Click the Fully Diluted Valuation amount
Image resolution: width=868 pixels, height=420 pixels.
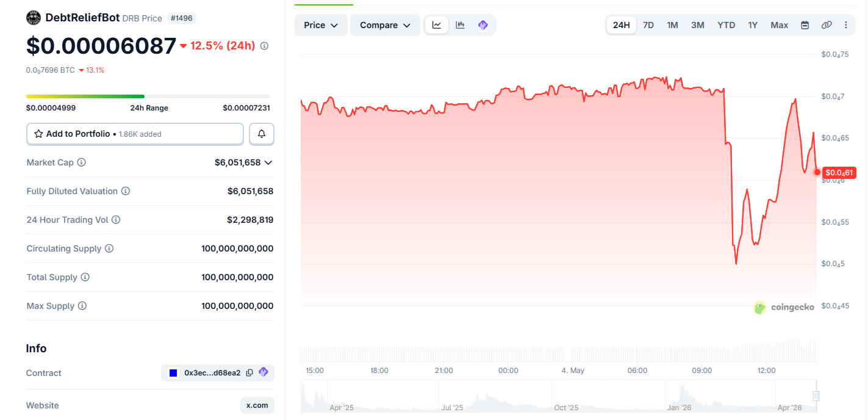click(x=250, y=191)
